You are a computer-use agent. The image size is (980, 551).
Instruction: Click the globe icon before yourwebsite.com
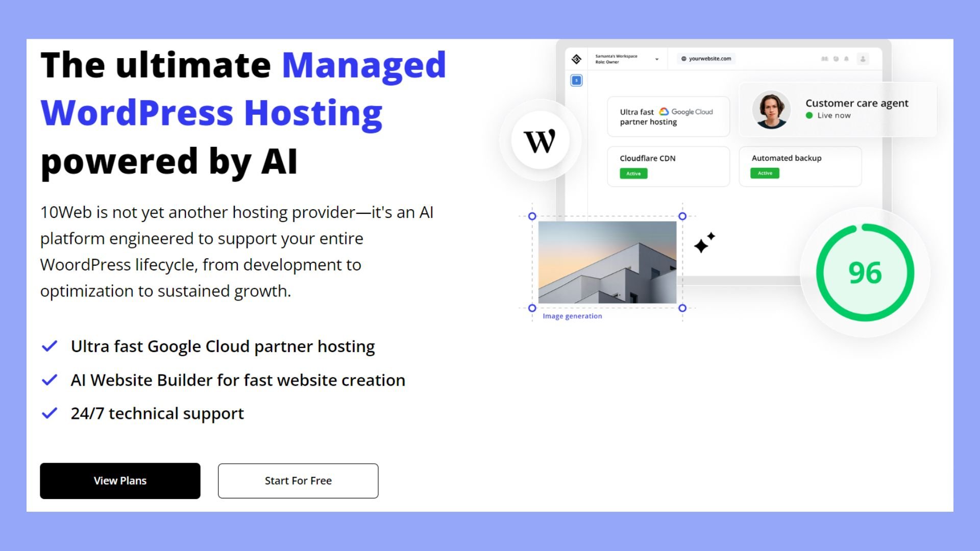(x=684, y=59)
